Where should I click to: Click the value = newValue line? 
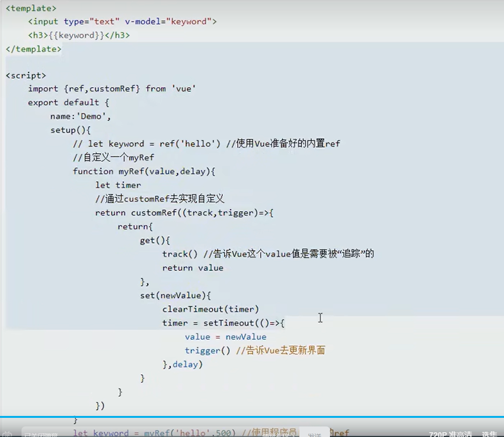(x=226, y=337)
